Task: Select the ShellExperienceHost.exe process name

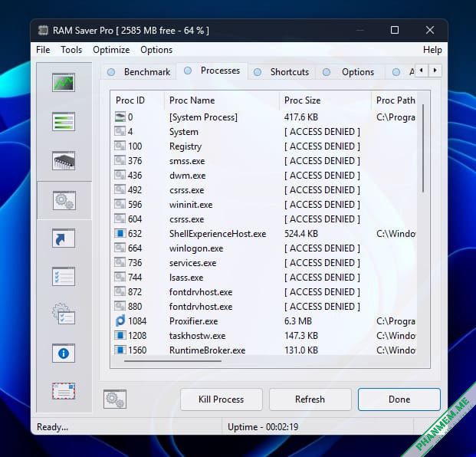Action: tap(218, 234)
